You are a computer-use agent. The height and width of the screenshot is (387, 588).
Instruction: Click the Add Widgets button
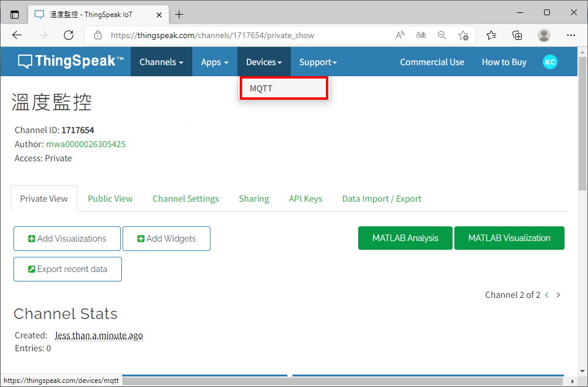[166, 239]
